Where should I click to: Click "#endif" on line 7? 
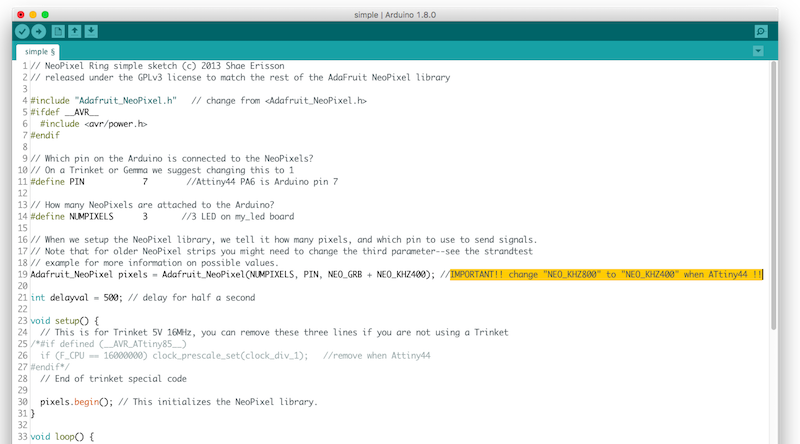(x=45, y=135)
